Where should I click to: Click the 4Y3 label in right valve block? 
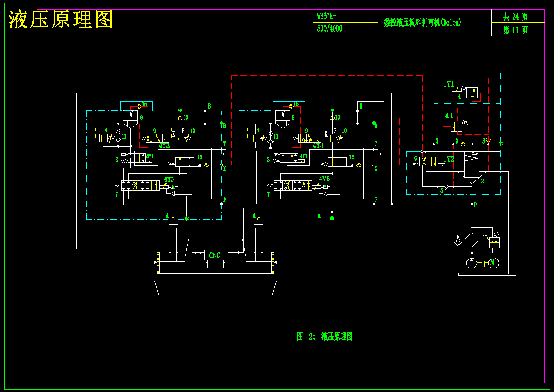point(318,145)
